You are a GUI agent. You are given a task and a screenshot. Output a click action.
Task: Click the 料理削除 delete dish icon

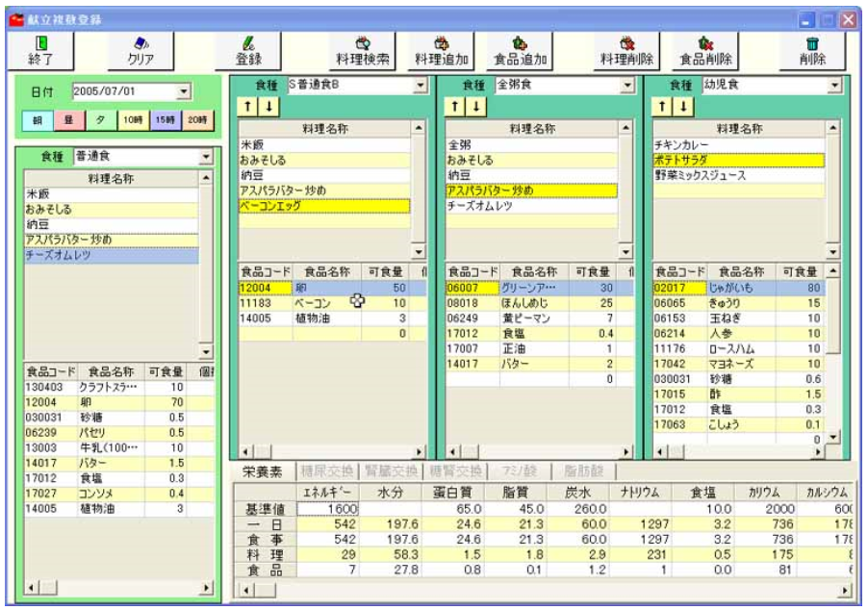click(626, 44)
